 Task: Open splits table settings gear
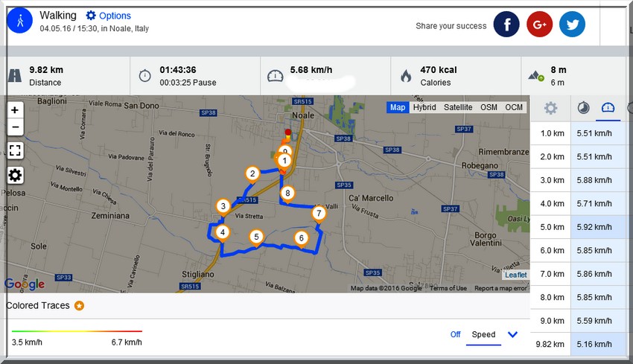[550, 108]
